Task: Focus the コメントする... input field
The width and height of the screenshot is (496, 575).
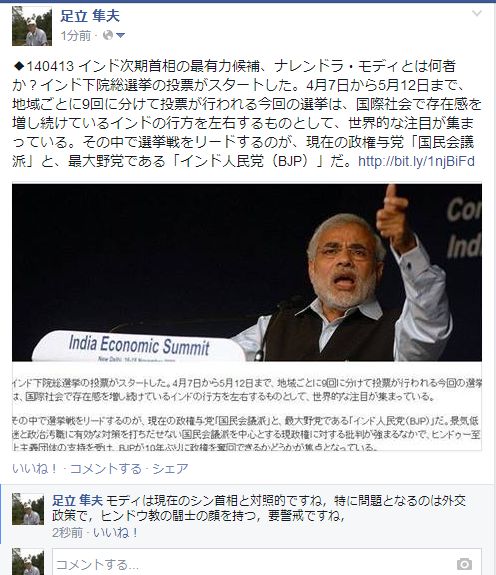Action: pyautogui.click(x=267, y=563)
